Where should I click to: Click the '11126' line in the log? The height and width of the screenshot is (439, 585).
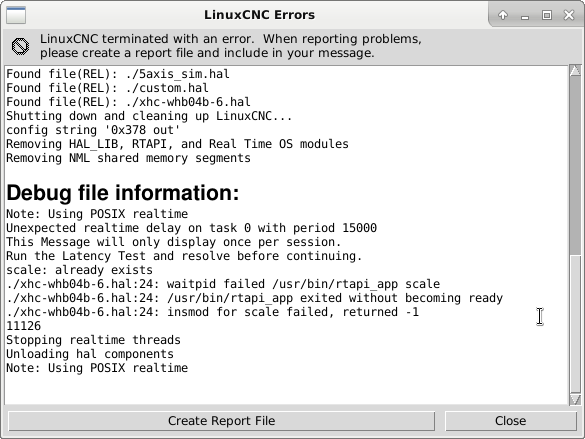[24, 326]
